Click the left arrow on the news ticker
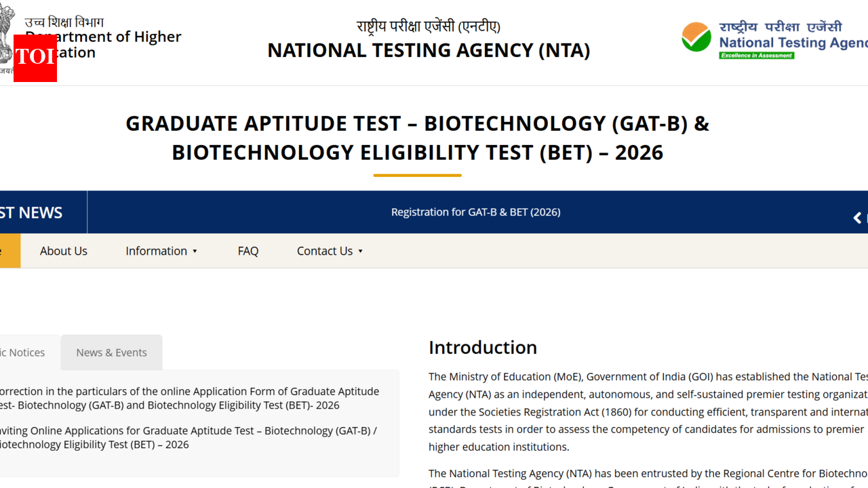The height and width of the screenshot is (488, 868). pos(857,218)
